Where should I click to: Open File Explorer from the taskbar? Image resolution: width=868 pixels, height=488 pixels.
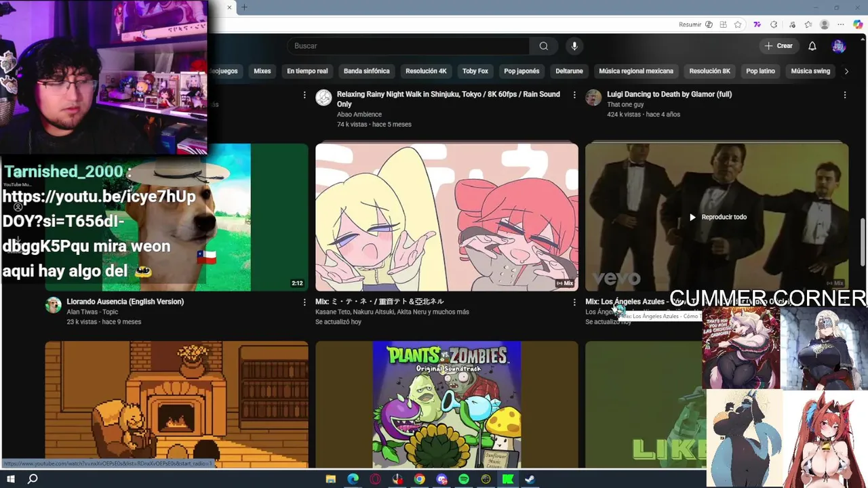(x=331, y=479)
